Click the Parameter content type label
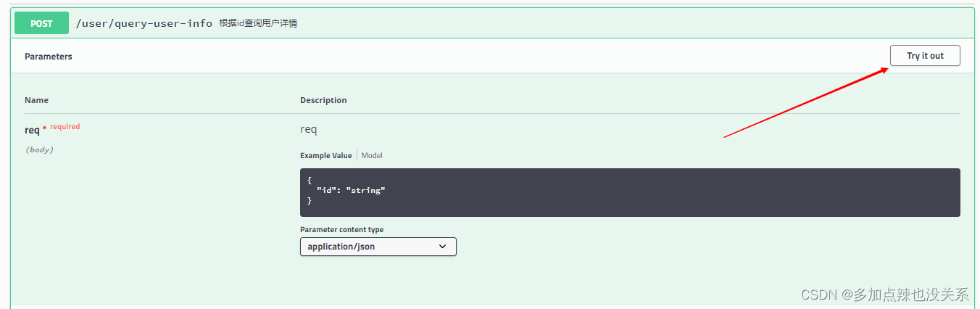The height and width of the screenshot is (309, 980). point(342,229)
